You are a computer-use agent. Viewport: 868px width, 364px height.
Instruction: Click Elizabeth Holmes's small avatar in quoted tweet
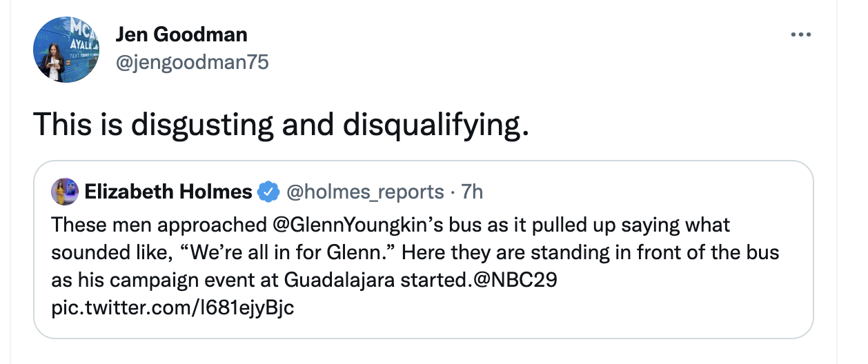point(65,192)
